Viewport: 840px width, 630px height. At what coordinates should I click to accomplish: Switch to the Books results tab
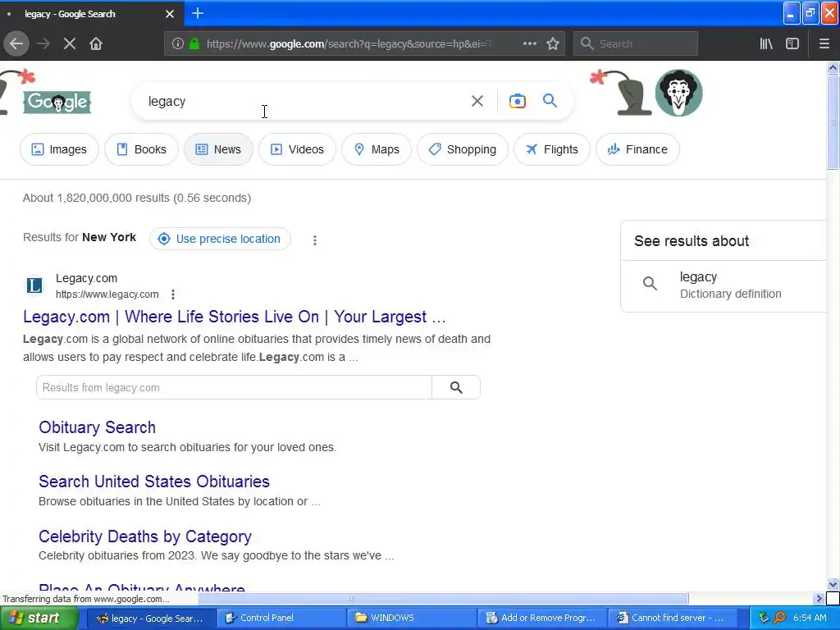click(141, 149)
